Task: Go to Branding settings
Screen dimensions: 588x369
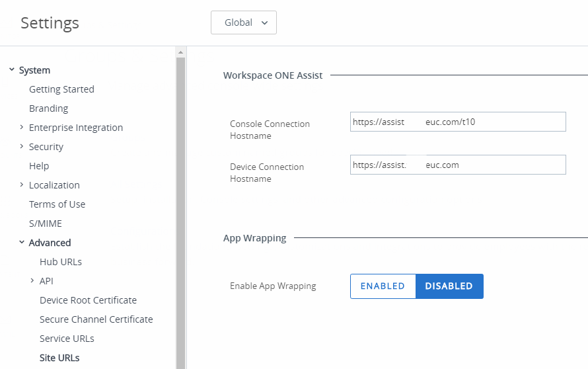Action: [x=48, y=108]
